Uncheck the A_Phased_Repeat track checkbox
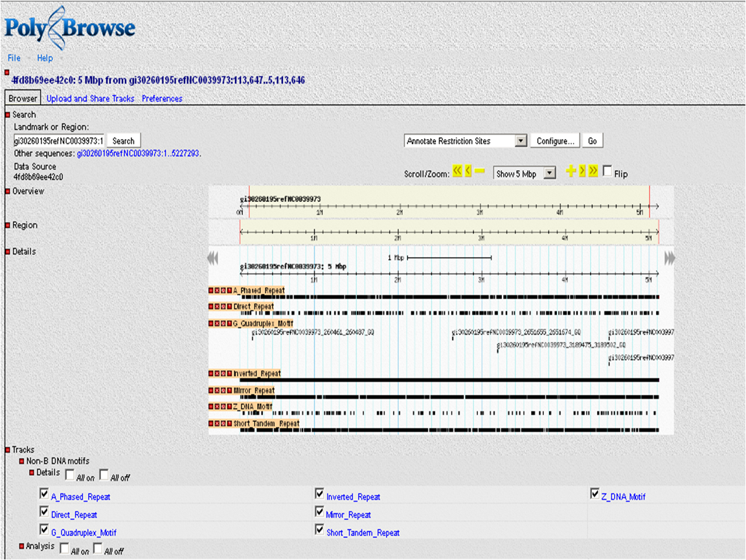Image resolution: width=746 pixels, height=560 pixels. click(x=44, y=494)
